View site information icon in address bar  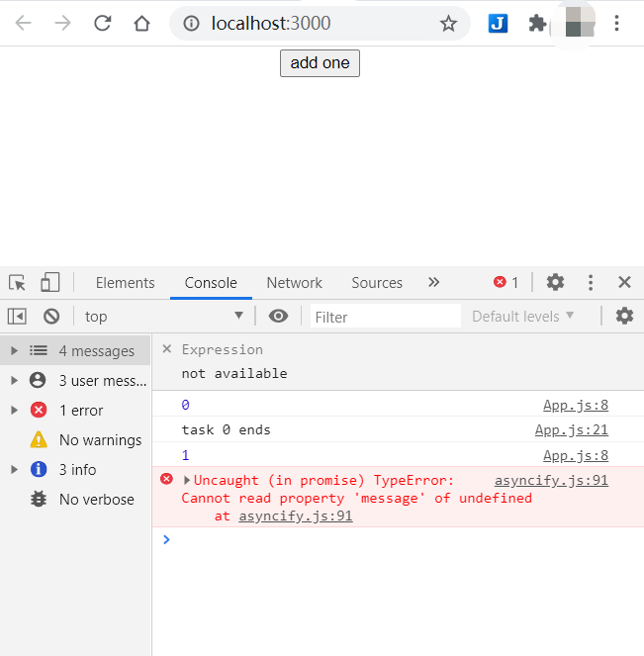point(191,24)
